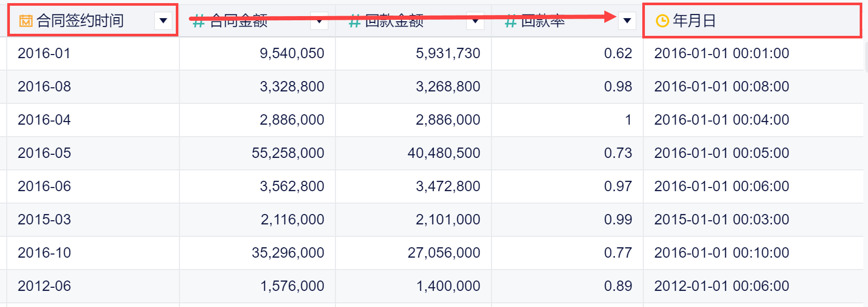Select the contract amount cell 55,258,000

pyautogui.click(x=288, y=153)
